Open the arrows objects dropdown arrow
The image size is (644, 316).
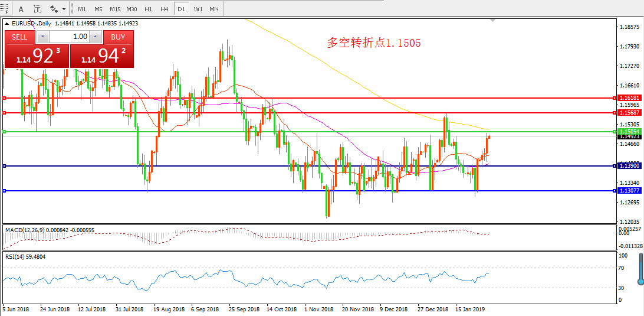[64, 9]
